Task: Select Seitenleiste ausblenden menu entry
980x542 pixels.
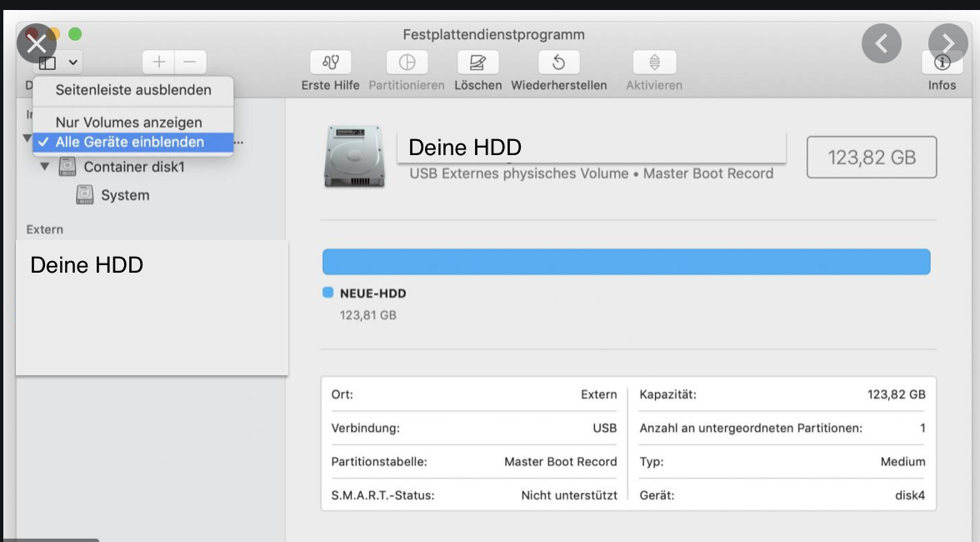Action: (132, 90)
